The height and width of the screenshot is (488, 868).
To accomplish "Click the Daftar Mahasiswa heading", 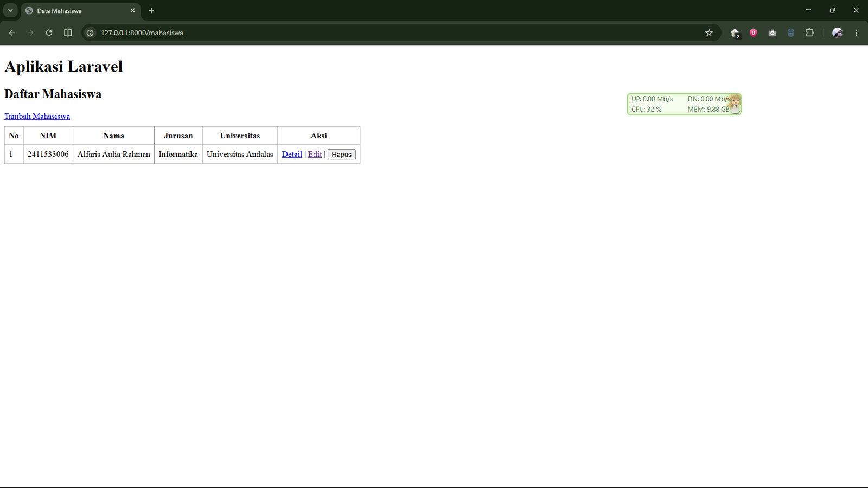I will point(53,94).
